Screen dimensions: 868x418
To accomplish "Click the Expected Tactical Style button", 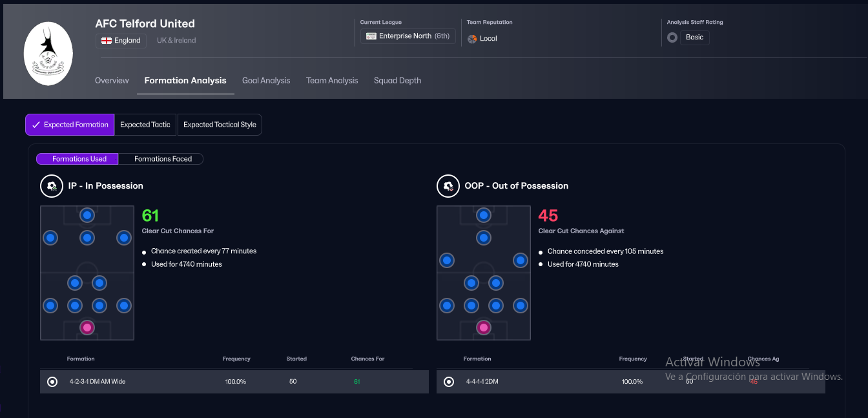I will (220, 125).
